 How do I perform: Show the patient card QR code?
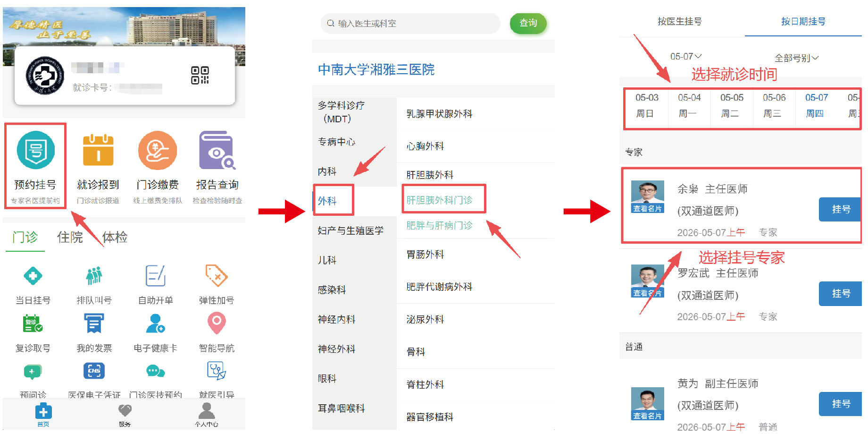pyautogui.click(x=200, y=75)
